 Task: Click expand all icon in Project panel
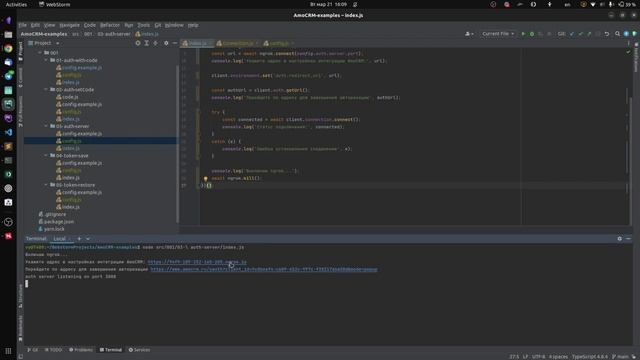coord(147,43)
